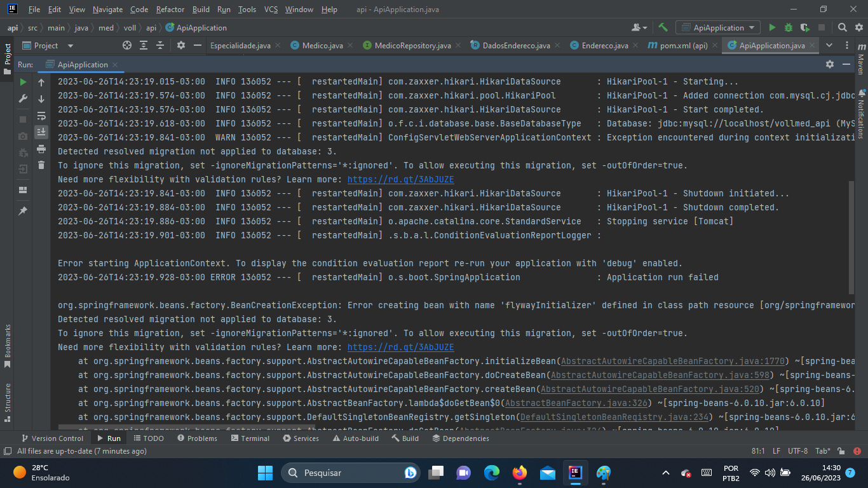Image resolution: width=868 pixels, height=488 pixels.
Task: Open Project panel gear options
Action: [x=181, y=45]
